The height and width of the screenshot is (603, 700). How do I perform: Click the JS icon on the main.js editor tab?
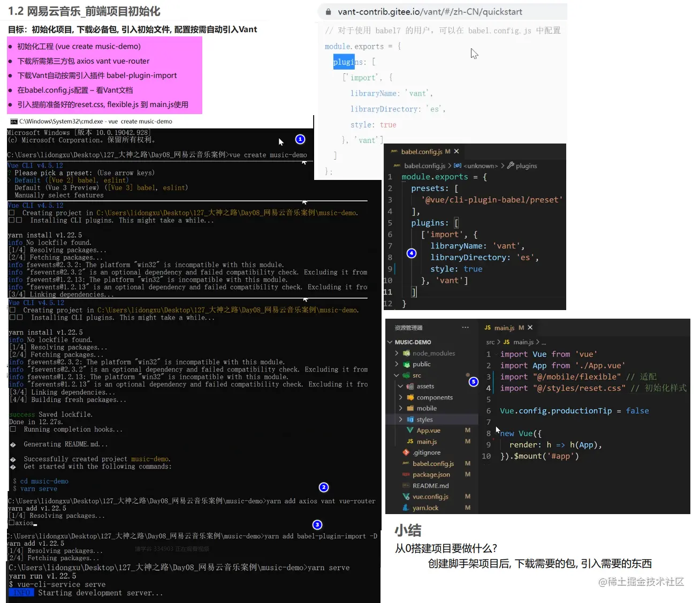488,328
